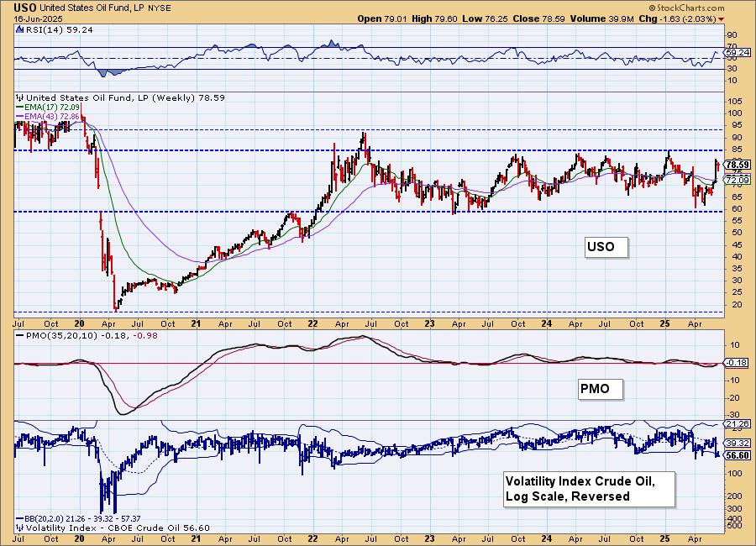Click the black PMO legend line
This screenshot has width=756, height=546.
(x=20, y=335)
